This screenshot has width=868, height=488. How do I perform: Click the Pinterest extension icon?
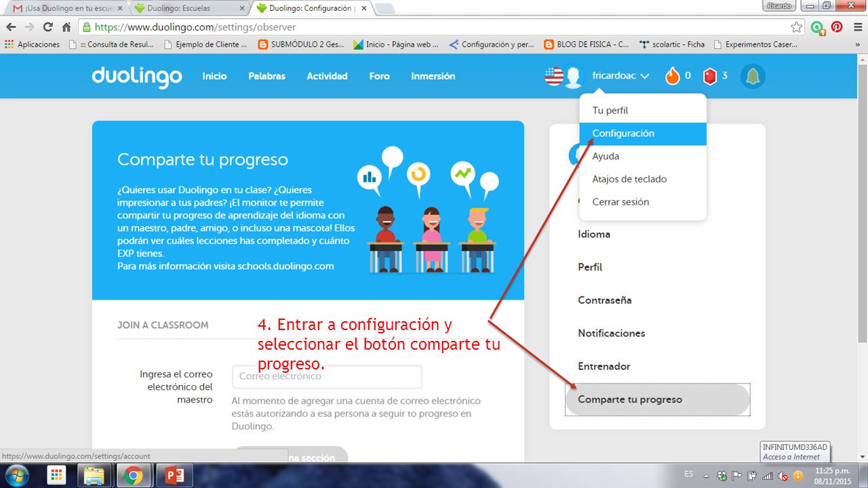coord(837,27)
